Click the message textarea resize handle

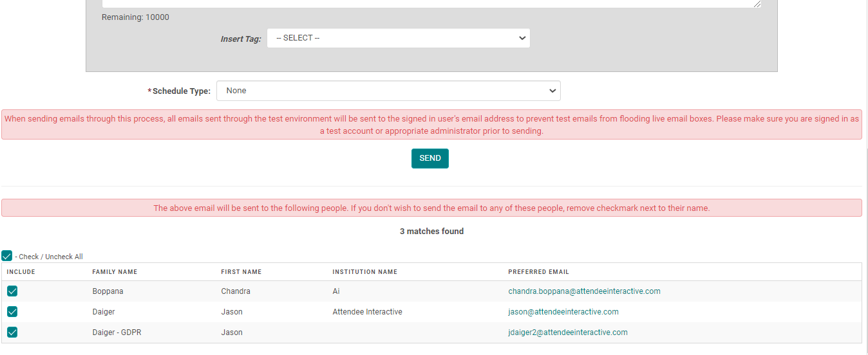[x=757, y=4]
